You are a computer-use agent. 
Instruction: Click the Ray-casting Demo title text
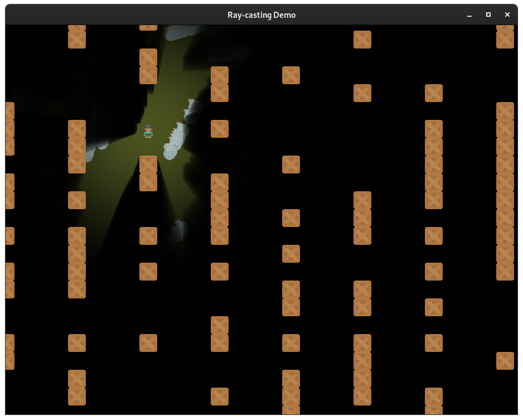click(261, 15)
